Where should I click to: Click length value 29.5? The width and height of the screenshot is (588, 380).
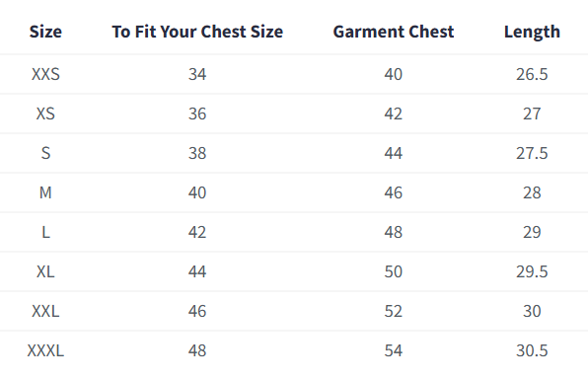(x=532, y=271)
